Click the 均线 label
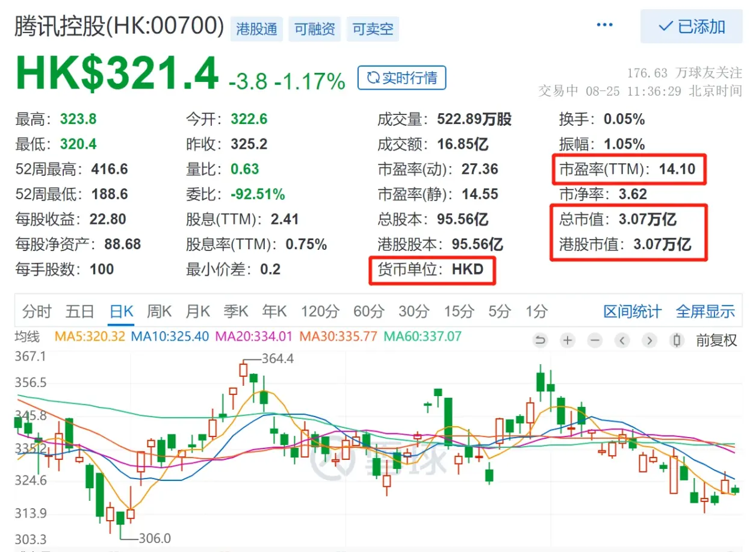The width and height of the screenshot is (756, 552). 27,336
